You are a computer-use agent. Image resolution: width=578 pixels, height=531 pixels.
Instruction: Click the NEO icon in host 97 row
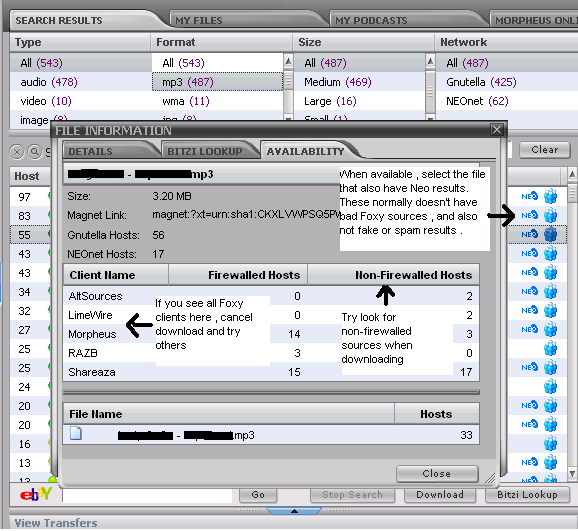pos(529,196)
